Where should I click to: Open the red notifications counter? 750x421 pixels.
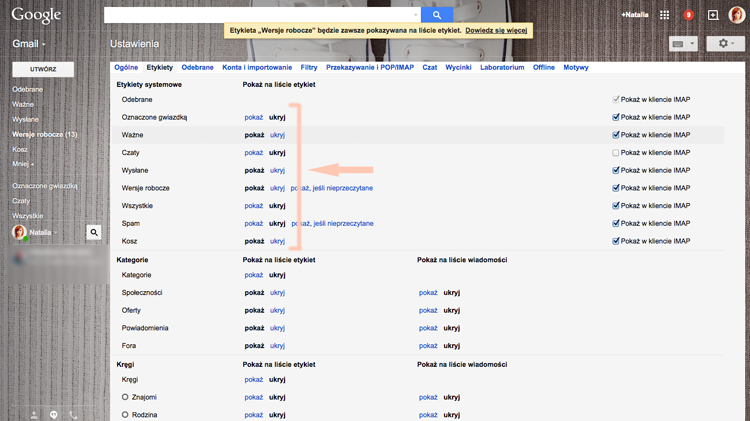pos(688,15)
